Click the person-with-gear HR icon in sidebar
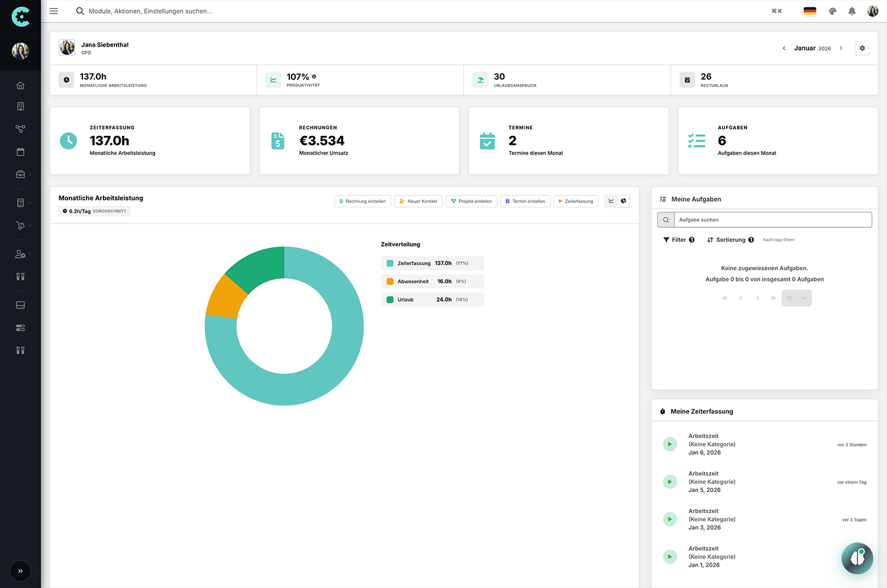 pyautogui.click(x=20, y=254)
